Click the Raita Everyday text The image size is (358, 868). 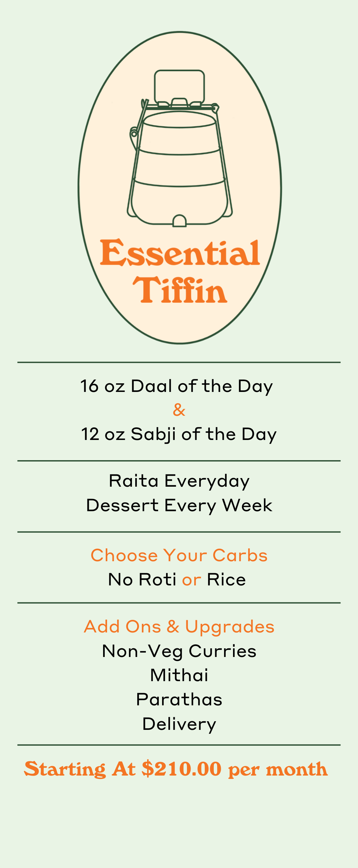[x=179, y=481]
